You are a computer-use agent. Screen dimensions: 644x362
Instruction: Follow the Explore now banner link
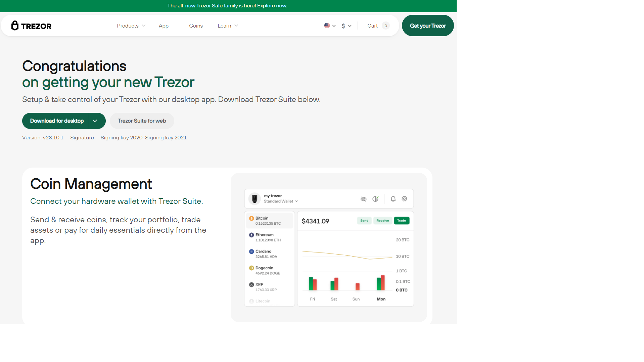[x=272, y=6]
